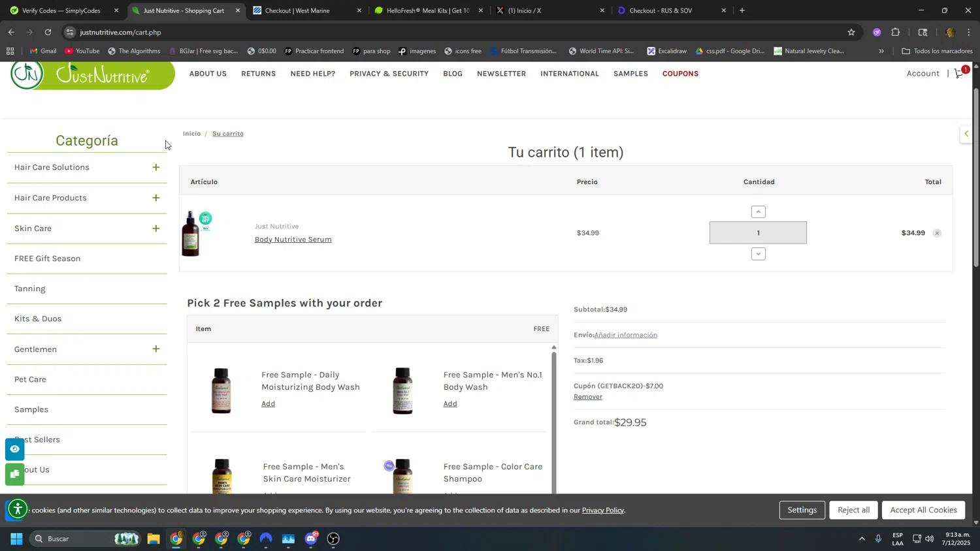The height and width of the screenshot is (551, 980).
Task: Open the Account link
Action: [923, 74]
